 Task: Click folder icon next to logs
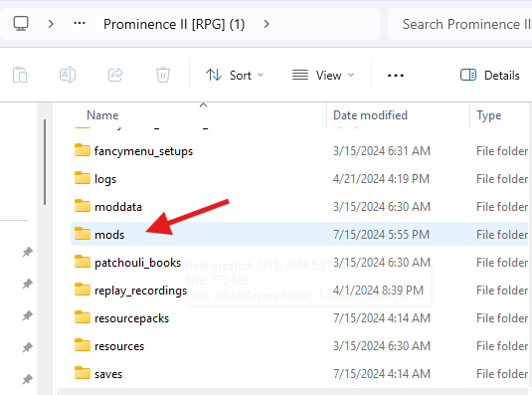[83, 178]
